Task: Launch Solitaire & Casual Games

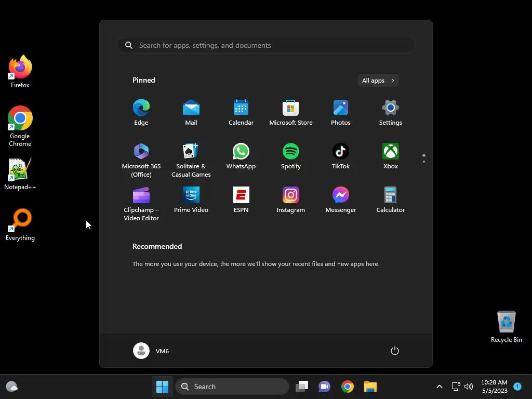Action: tap(191, 160)
